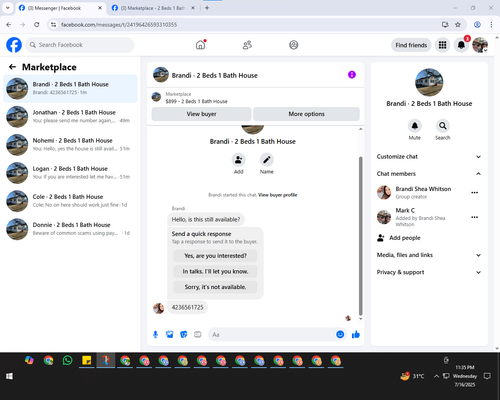Viewport: 500px width, 400px height.
Task: Open a new browser tab
Action: click(207, 8)
